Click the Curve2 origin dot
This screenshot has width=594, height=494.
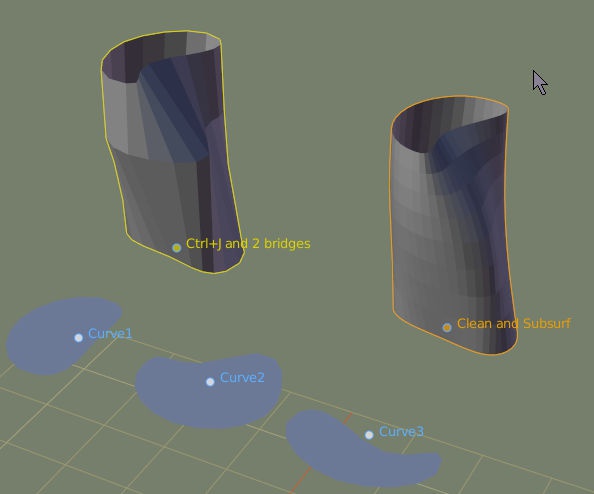pos(210,382)
